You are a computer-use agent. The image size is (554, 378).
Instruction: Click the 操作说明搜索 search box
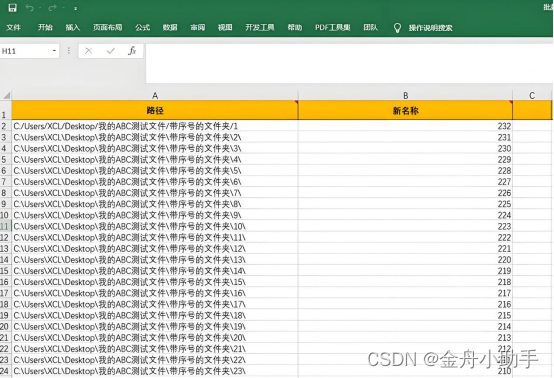[x=430, y=28]
